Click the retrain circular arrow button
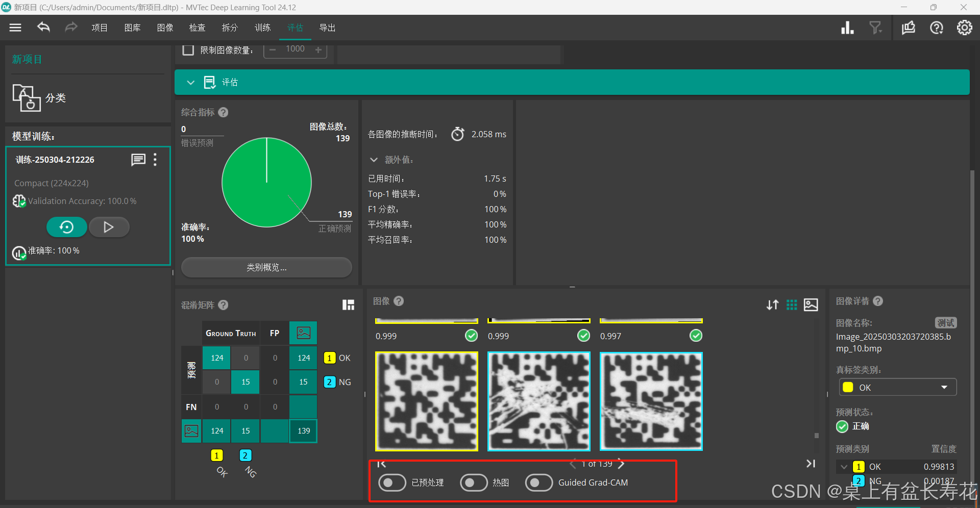The height and width of the screenshot is (508, 980). [x=67, y=227]
